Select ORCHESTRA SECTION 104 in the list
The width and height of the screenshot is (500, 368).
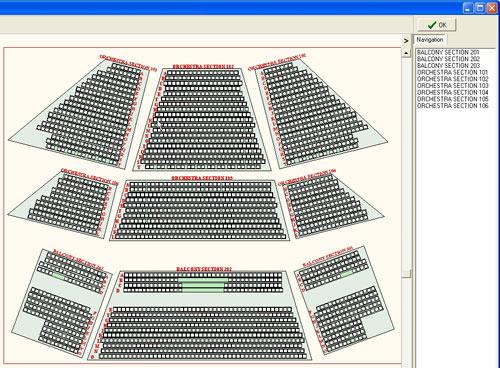452,92
